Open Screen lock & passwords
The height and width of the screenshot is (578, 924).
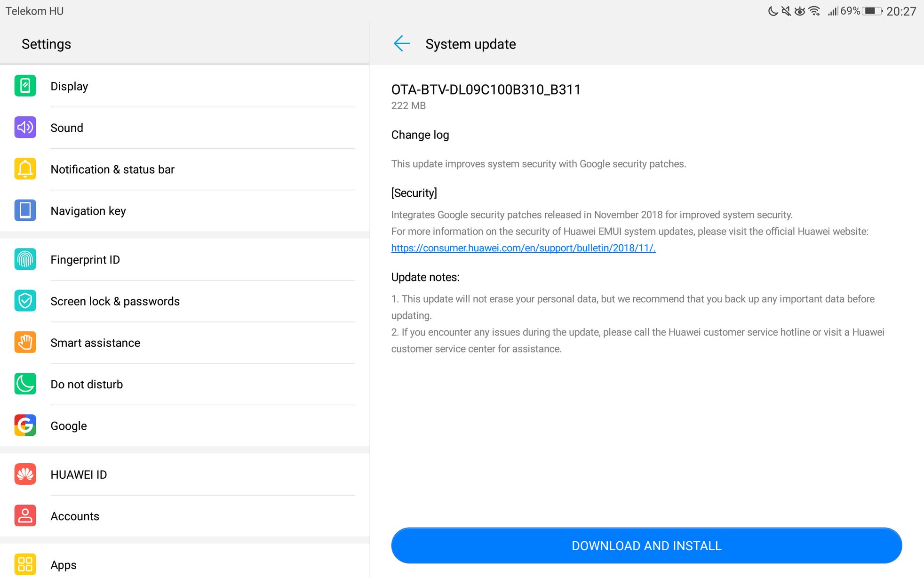click(184, 301)
